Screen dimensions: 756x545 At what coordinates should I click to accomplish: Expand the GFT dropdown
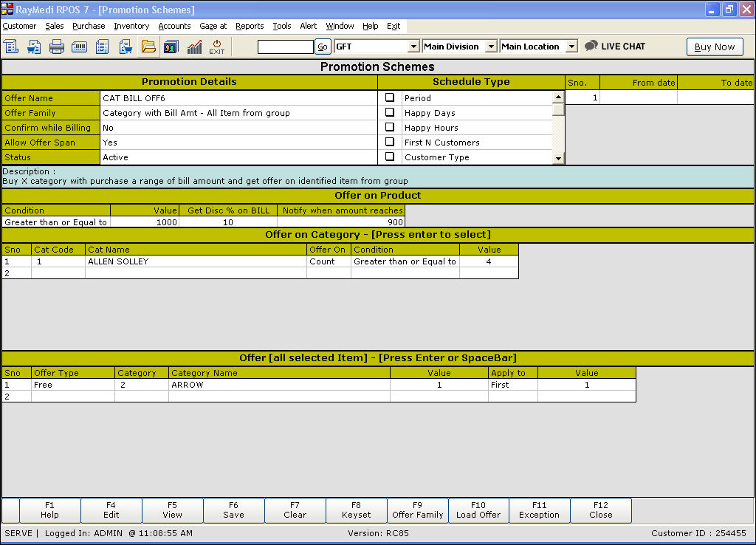click(413, 47)
